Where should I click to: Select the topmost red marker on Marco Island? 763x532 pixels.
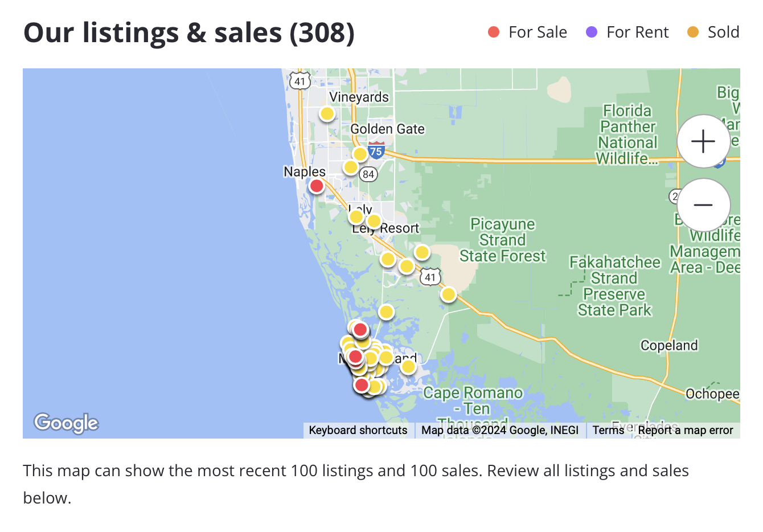360,329
